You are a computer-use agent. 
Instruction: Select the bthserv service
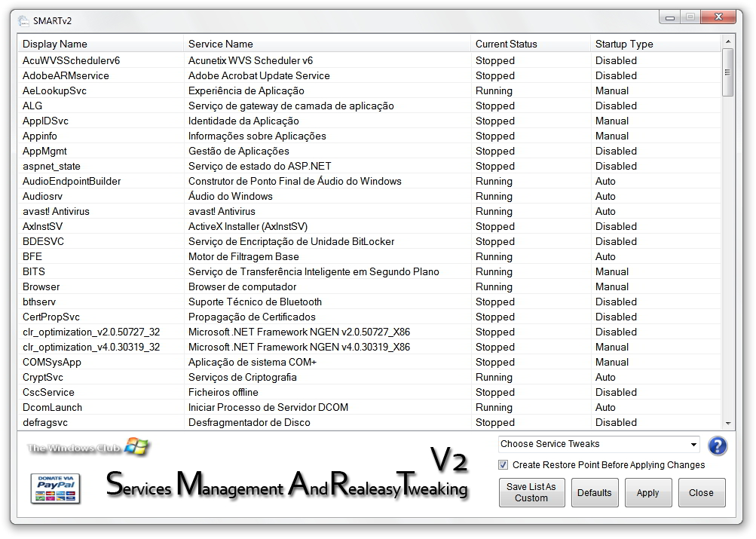click(x=369, y=302)
